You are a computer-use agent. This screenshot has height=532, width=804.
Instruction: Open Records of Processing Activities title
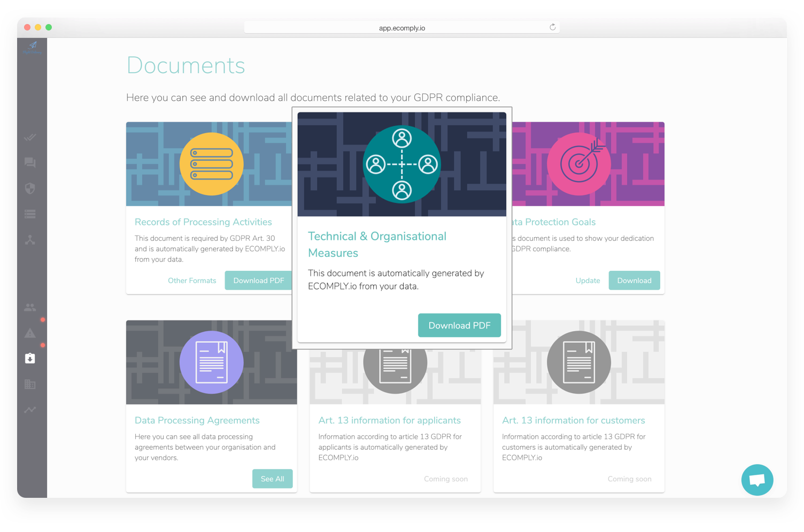pos(203,222)
